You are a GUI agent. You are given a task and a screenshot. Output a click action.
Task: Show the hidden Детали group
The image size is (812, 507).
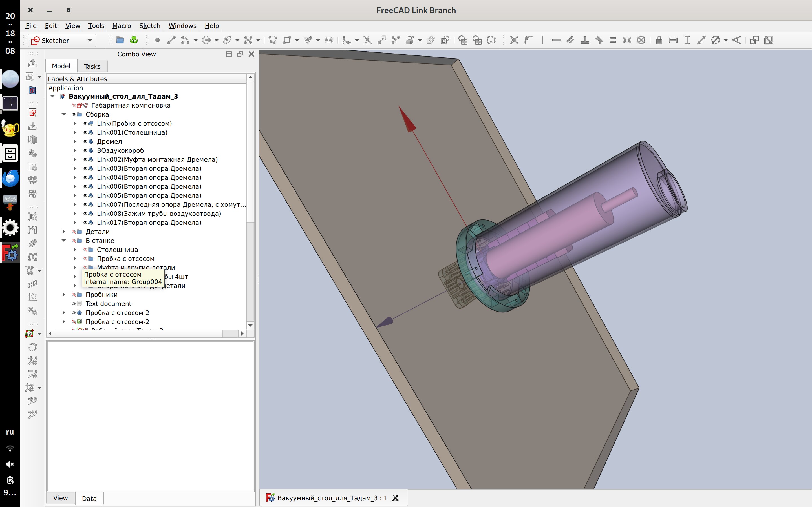(74, 232)
